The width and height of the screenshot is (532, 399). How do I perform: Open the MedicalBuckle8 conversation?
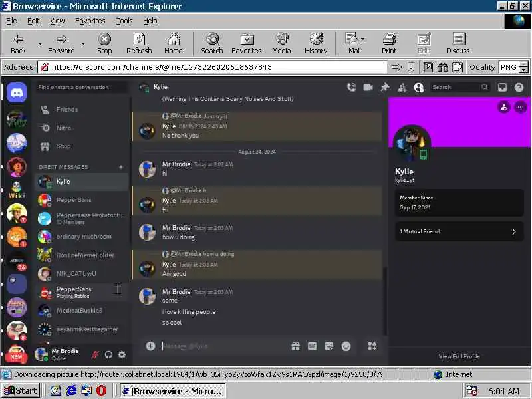pos(82,311)
